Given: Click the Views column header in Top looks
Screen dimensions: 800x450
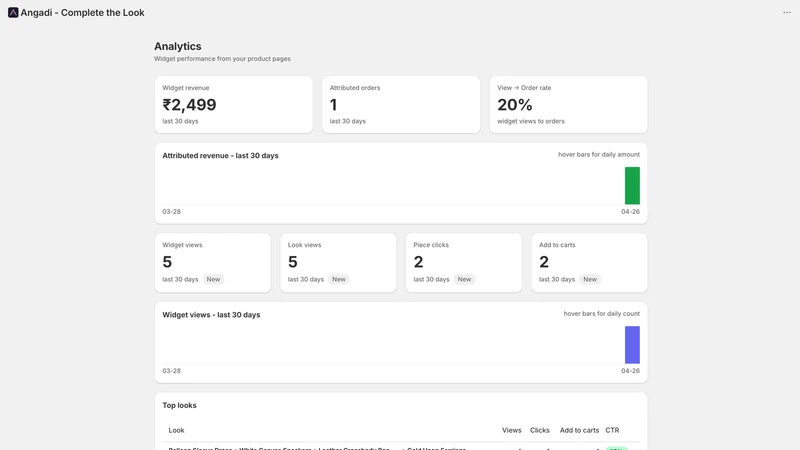Looking at the screenshot, I should (512, 431).
